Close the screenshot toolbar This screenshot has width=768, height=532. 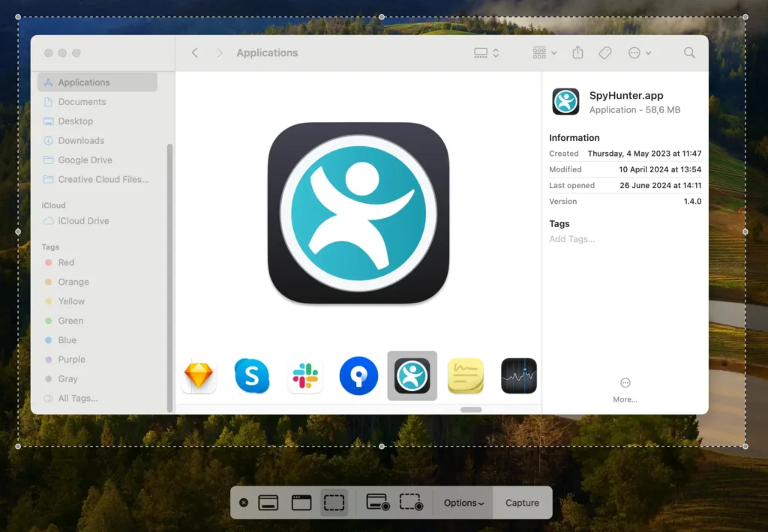coord(244,503)
